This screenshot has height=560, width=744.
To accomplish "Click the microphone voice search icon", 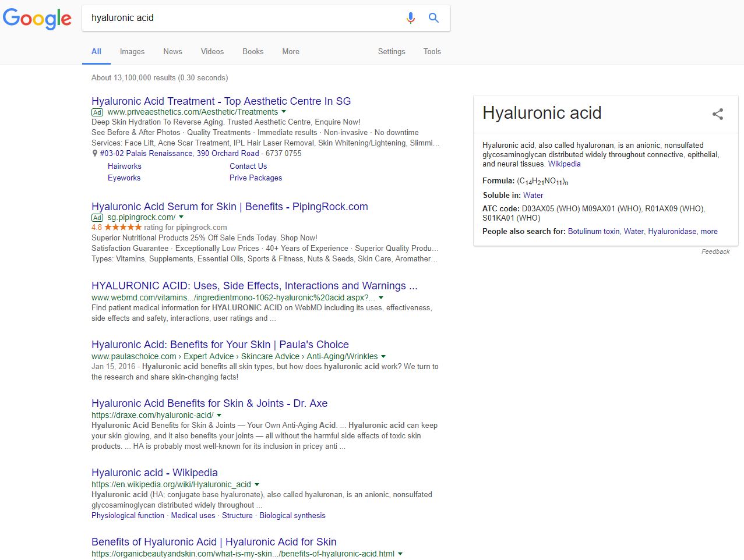I will click(410, 18).
